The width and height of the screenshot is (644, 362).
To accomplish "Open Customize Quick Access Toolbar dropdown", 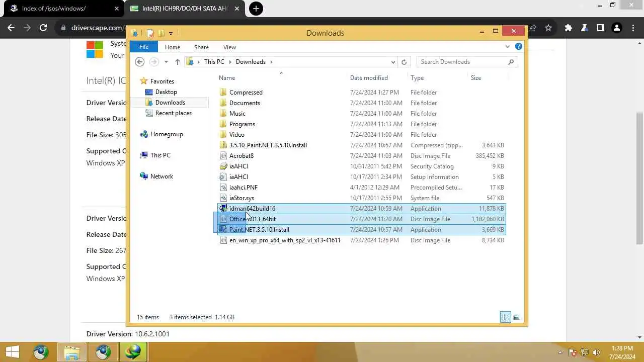I will pyautogui.click(x=171, y=33).
